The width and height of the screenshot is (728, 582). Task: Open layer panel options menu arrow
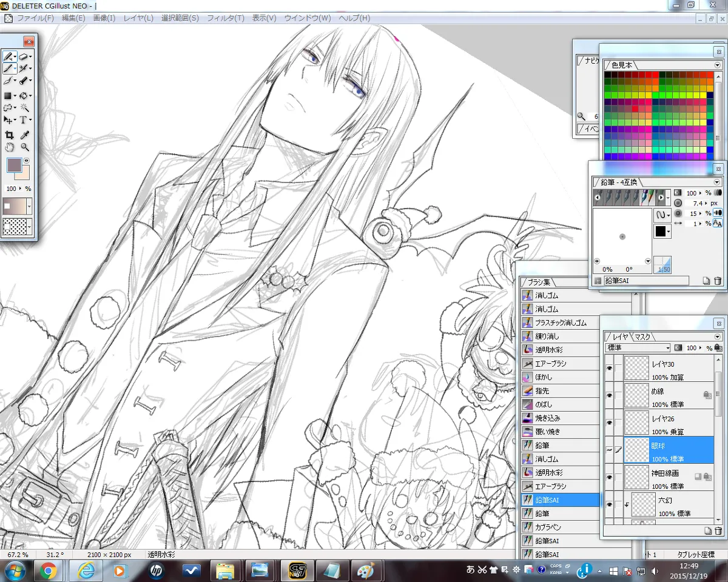pyautogui.click(x=717, y=336)
